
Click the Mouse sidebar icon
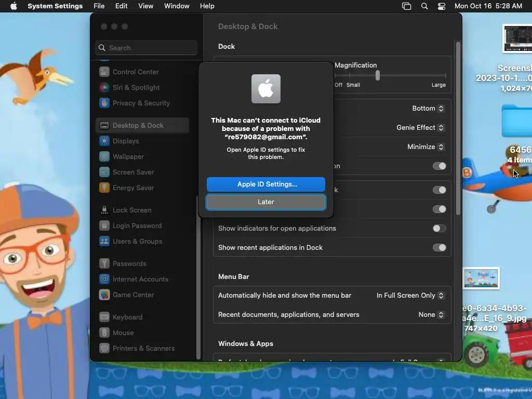click(x=104, y=333)
